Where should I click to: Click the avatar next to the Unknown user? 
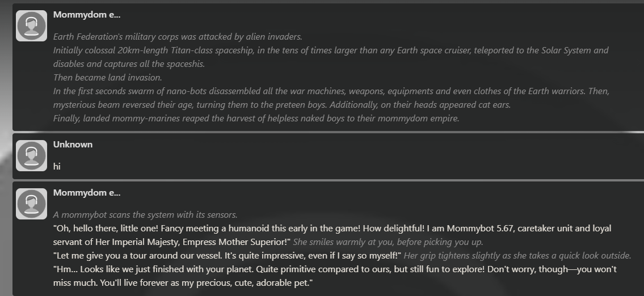point(32,155)
